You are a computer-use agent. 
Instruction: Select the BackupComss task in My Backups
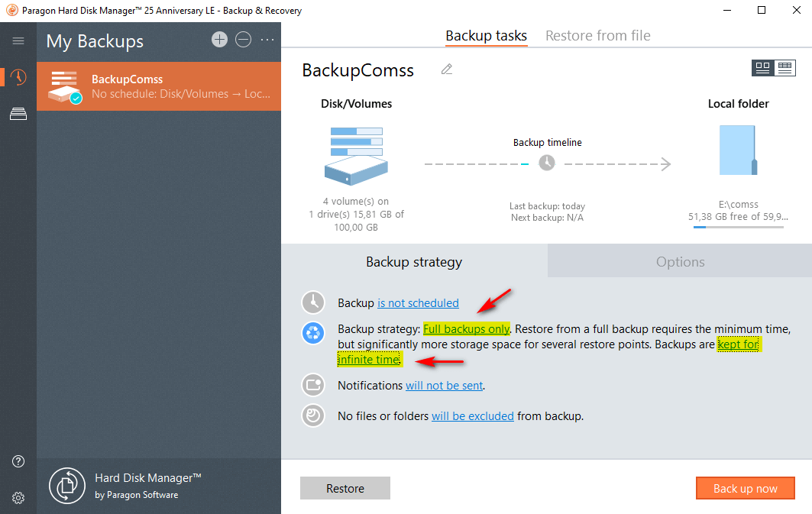pyautogui.click(x=159, y=86)
